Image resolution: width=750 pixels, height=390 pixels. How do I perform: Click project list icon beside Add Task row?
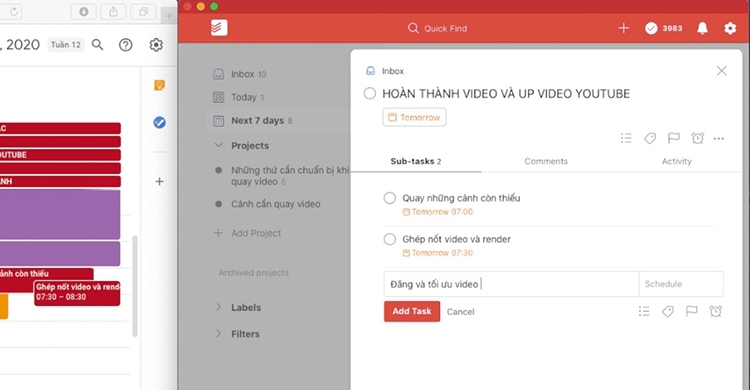point(644,312)
